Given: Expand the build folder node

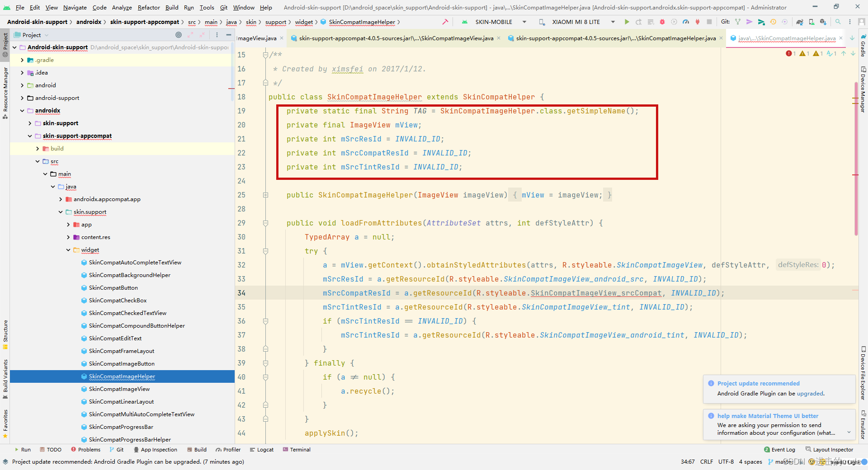Looking at the screenshot, I should (x=38, y=149).
